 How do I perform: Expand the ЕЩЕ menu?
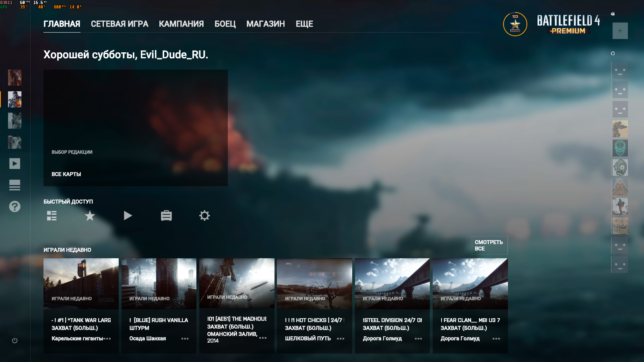304,24
